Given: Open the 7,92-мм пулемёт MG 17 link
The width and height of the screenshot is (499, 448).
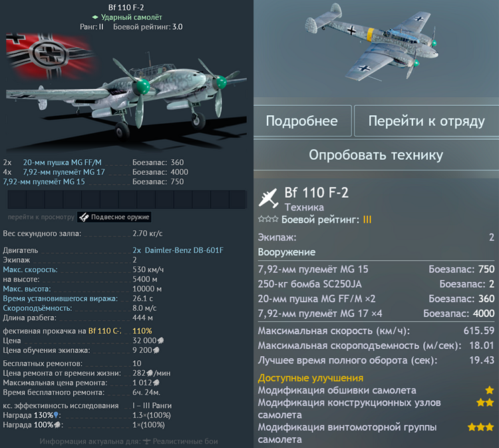Looking at the screenshot, I should 64,172.
